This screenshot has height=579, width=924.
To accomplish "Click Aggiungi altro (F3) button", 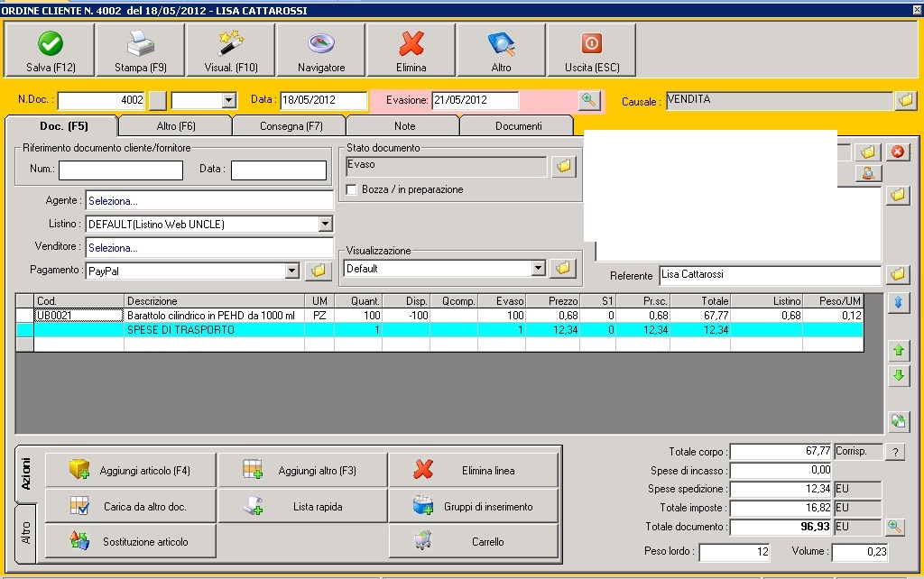I will tap(303, 470).
